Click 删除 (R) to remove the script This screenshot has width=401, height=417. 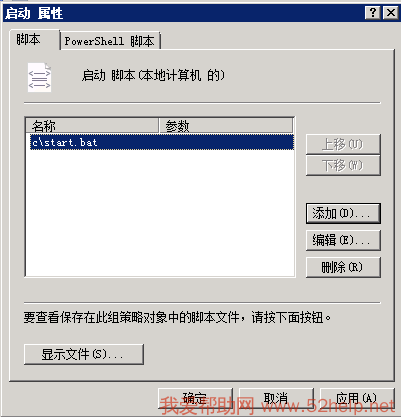343,267
